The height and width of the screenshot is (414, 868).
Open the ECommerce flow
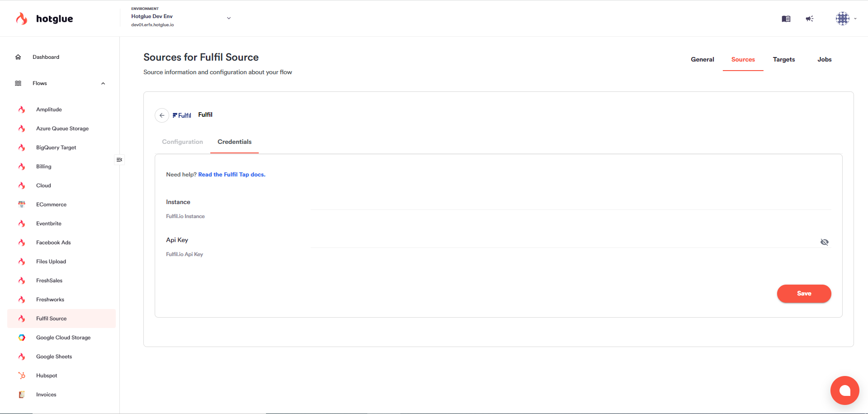51,205
